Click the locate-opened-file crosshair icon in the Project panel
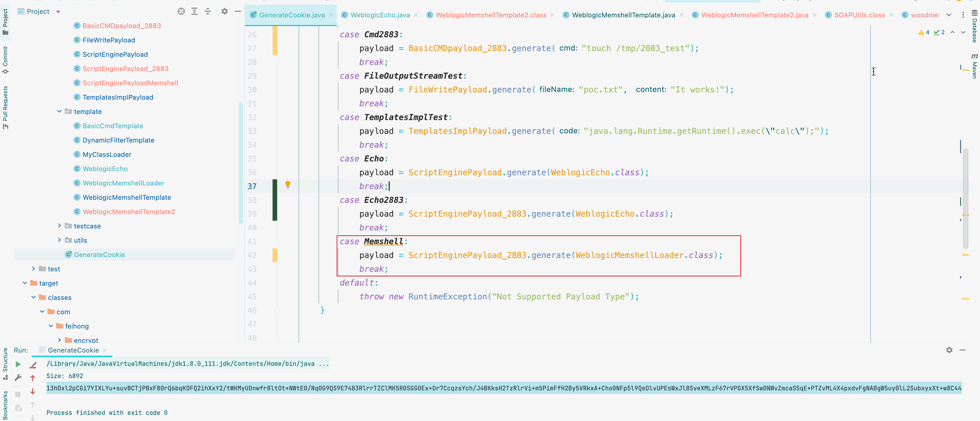 [181, 11]
